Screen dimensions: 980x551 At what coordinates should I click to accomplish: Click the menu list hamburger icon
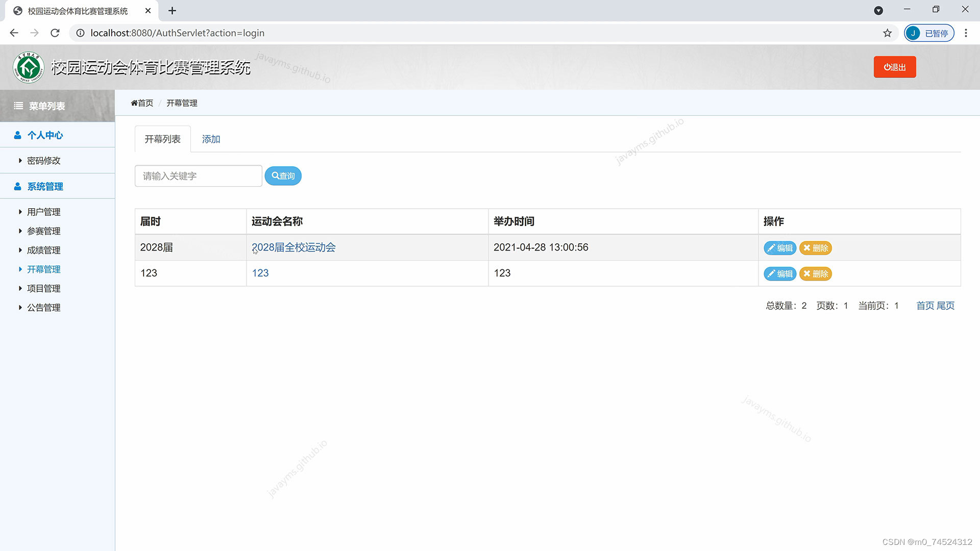click(x=18, y=106)
